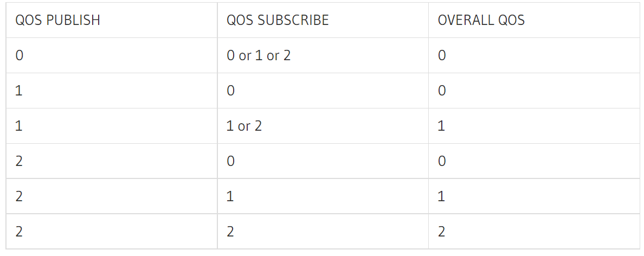Click subscribe value 0 in second data row
Viewport: 644px width, 256px height.
231,91
